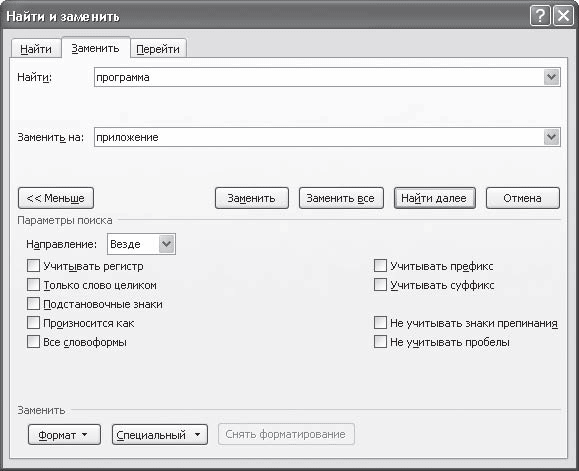Click the Найти: field label

(35, 78)
